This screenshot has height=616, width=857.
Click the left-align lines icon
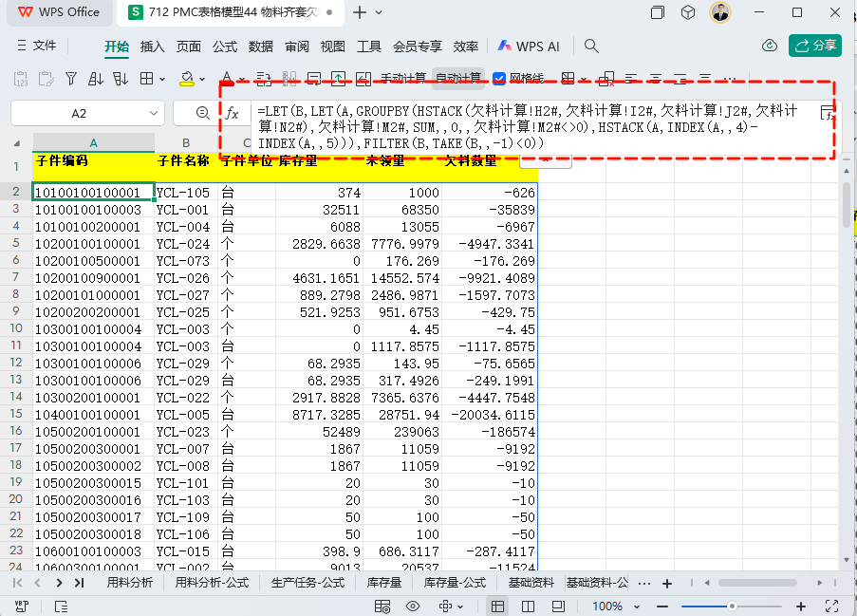tap(631, 80)
